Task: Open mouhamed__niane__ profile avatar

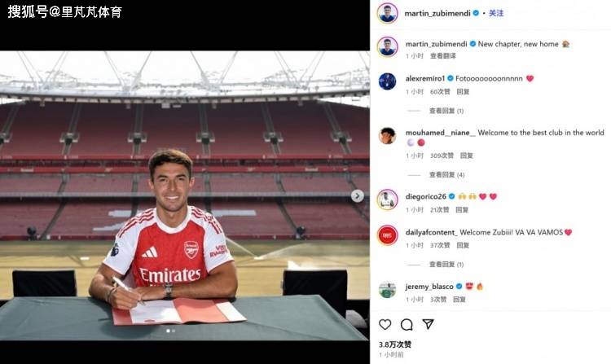Action: tap(387, 135)
